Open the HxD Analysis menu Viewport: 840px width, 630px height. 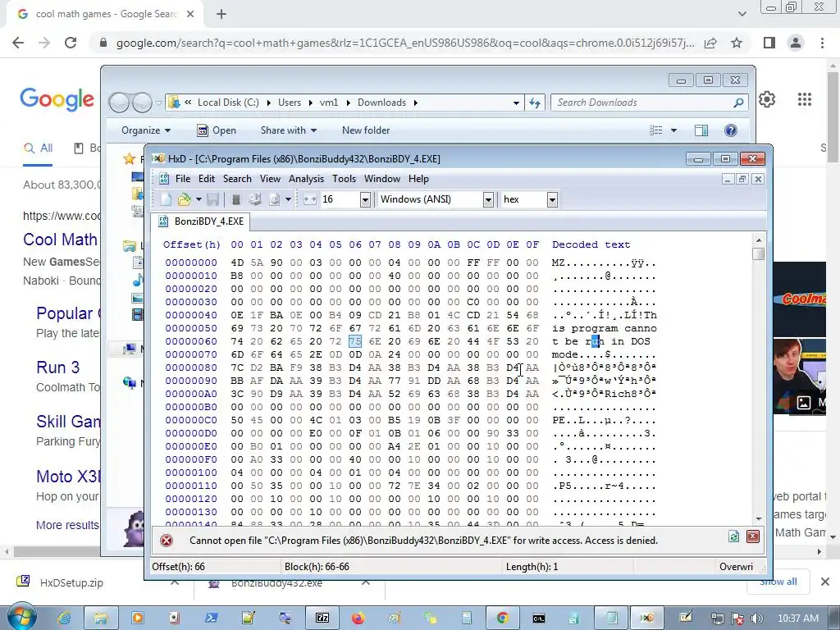tap(307, 179)
